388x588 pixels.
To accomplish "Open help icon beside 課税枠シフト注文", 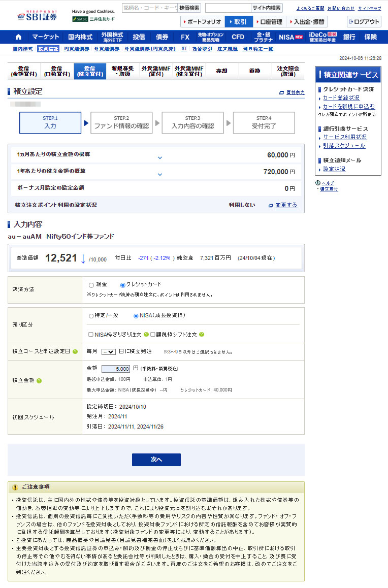I will [x=202, y=335].
